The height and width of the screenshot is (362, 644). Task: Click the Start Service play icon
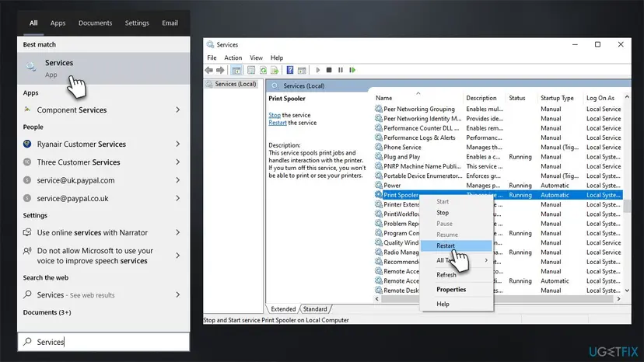317,70
